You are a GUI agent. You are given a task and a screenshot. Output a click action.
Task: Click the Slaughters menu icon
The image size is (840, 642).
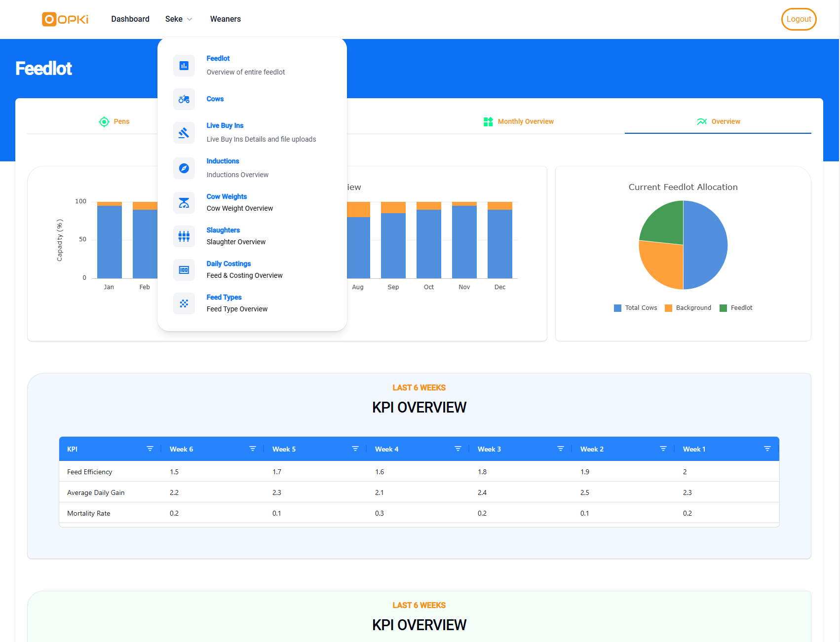pos(184,236)
